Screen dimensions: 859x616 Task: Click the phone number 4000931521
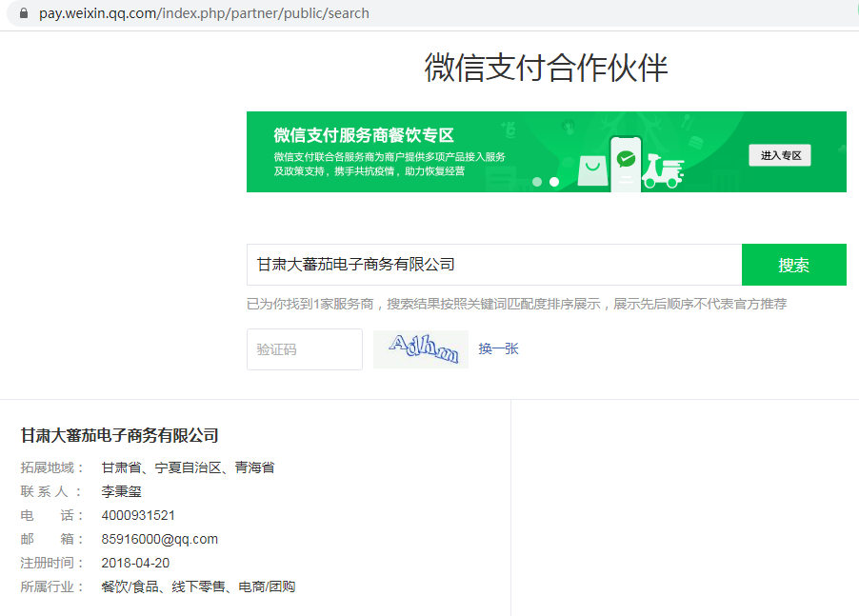[x=138, y=515]
